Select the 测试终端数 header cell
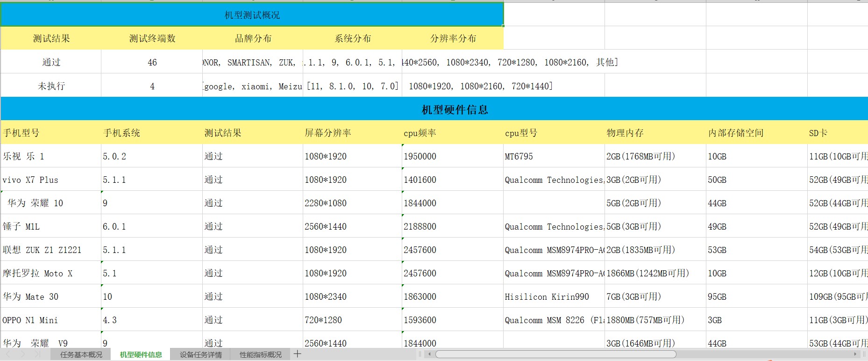This screenshot has width=868, height=361. click(x=152, y=38)
